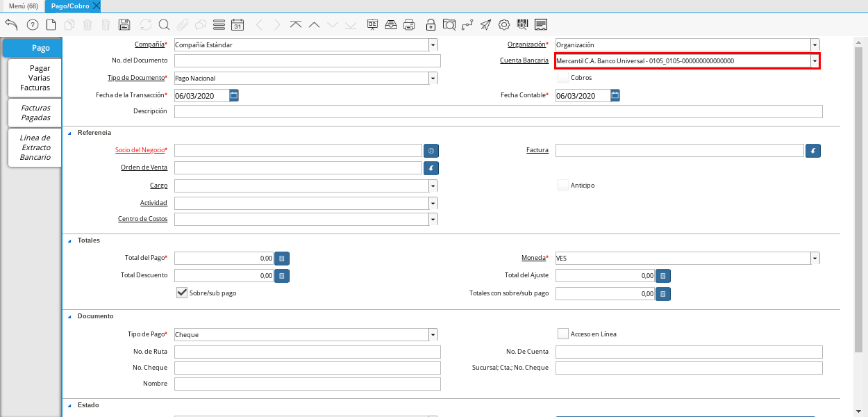The height and width of the screenshot is (417, 868).
Task: Click the Socio del Negocio lookup button
Action: click(431, 150)
